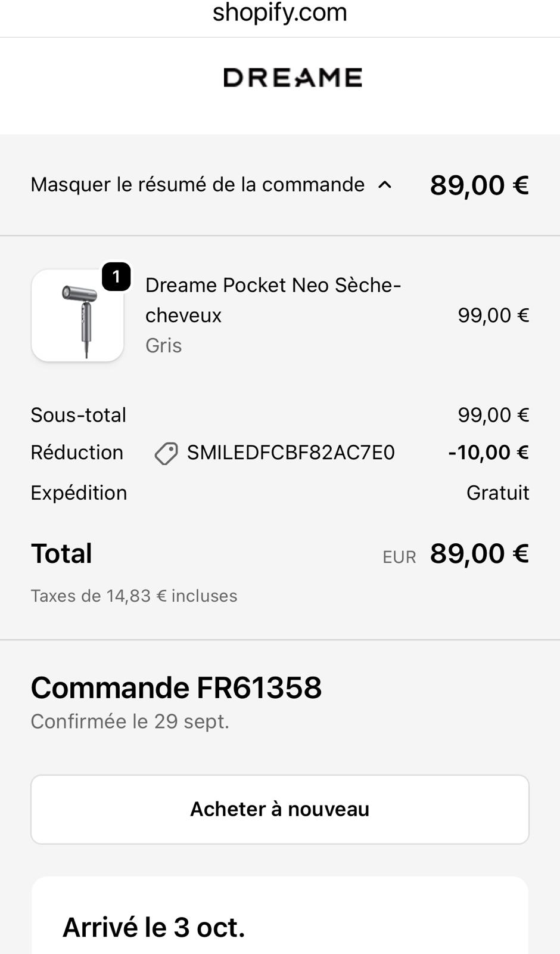Click the EUR currency label

(x=399, y=557)
